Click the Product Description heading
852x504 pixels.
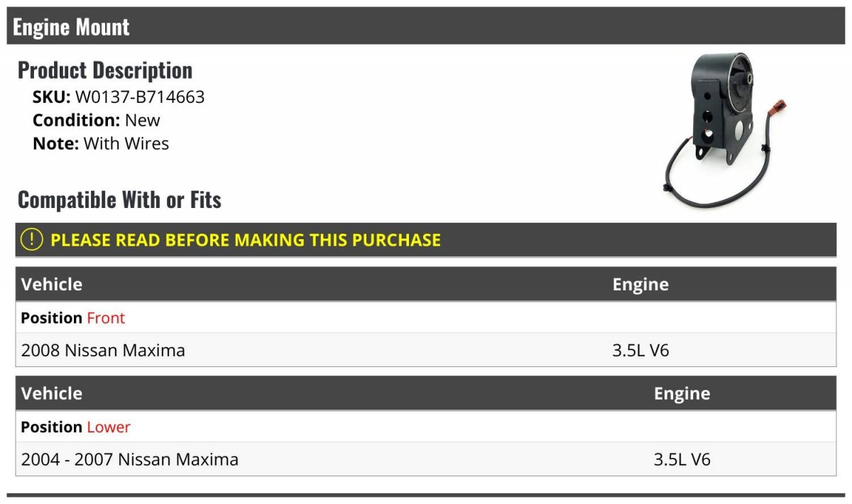point(105,70)
